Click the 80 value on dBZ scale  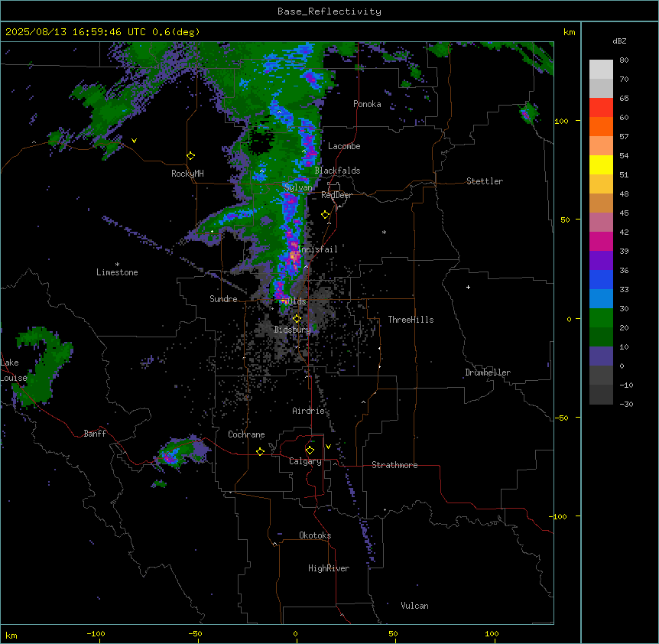624,60
